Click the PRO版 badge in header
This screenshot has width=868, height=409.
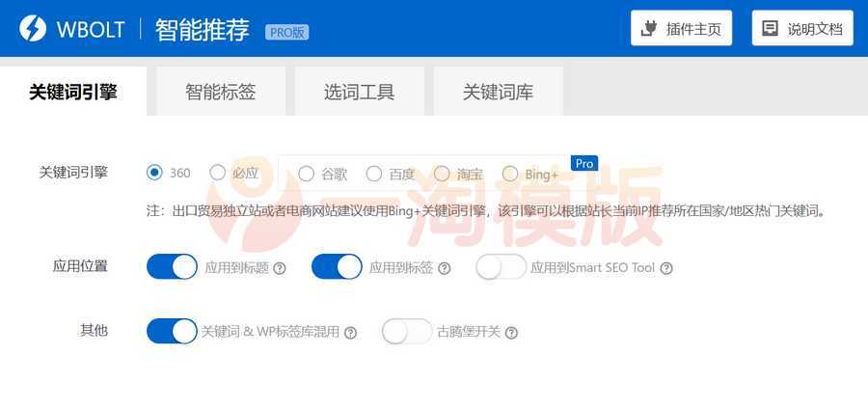click(x=286, y=32)
